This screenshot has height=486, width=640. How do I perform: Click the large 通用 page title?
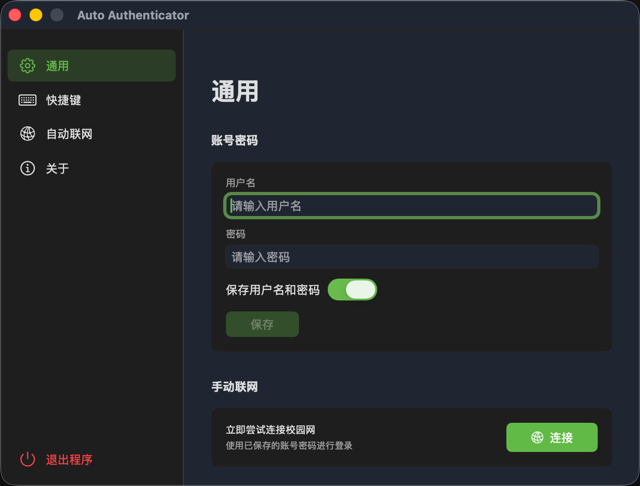[x=235, y=91]
